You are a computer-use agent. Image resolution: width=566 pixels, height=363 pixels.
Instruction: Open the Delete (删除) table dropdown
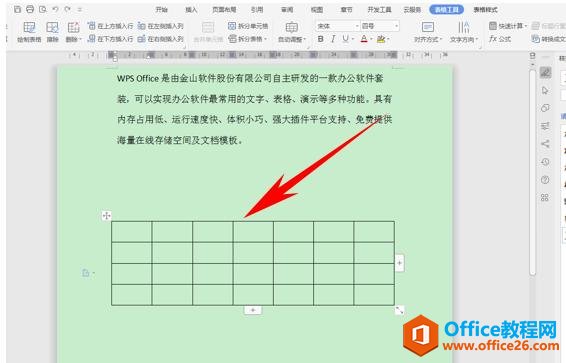point(73,32)
